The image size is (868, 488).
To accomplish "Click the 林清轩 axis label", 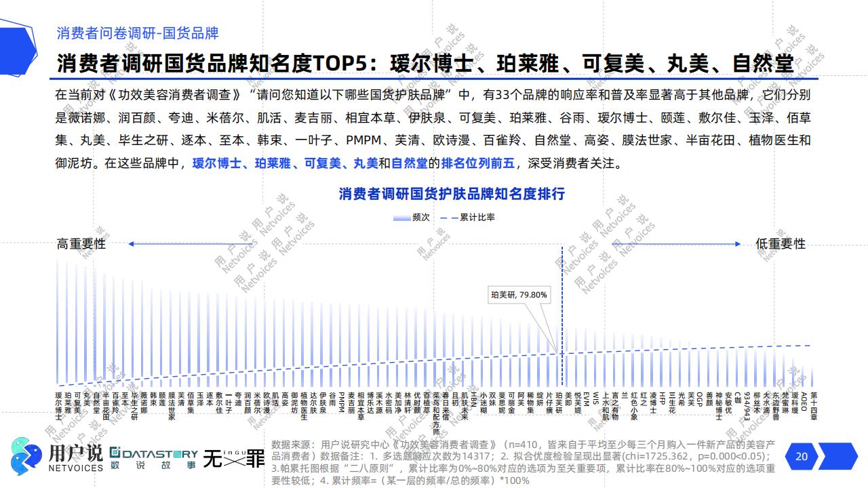I will point(408,403).
